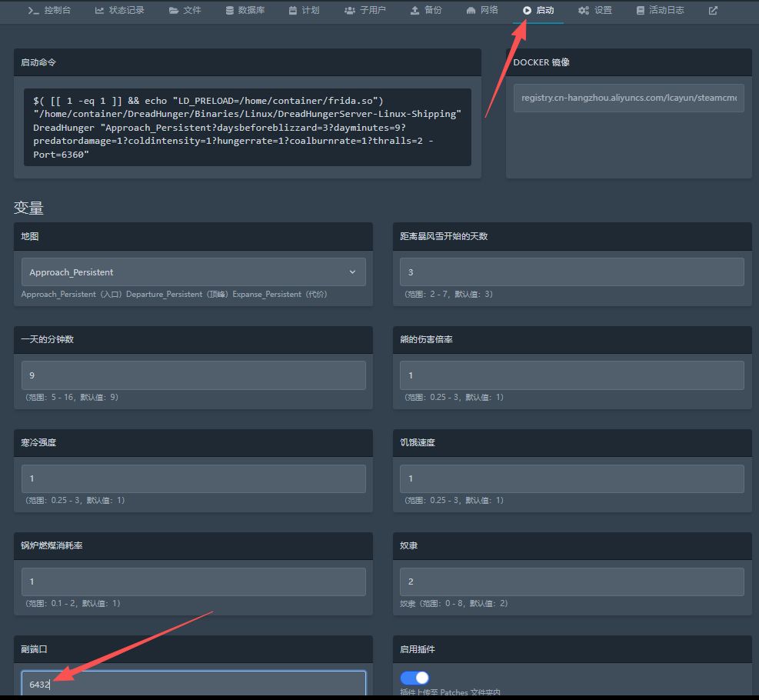This screenshot has width=759, height=700.
Task: Click the folder icon for 文件
Action: (174, 11)
